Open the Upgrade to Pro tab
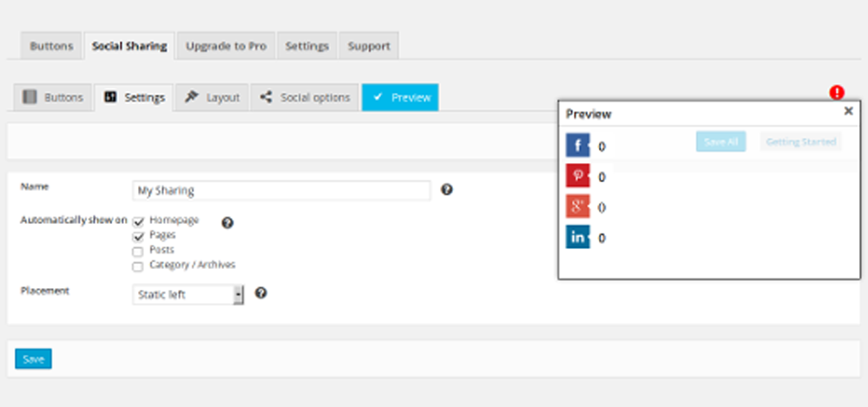This screenshot has height=407, width=868. 226,46
